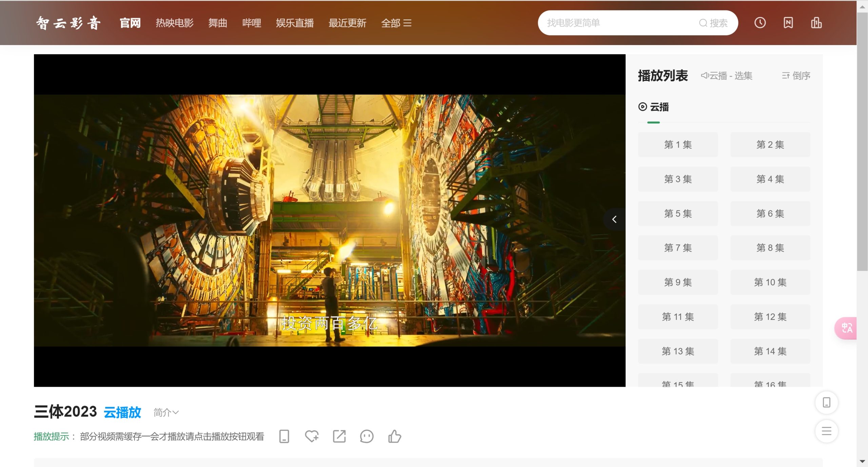Click the 播放提示 label text
868x467 pixels.
pyautogui.click(x=52, y=436)
